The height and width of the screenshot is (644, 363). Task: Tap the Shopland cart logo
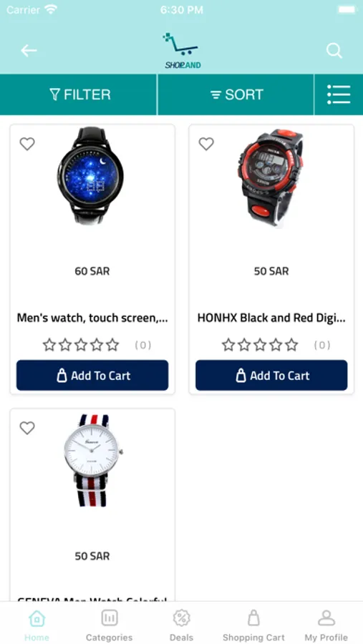tap(182, 51)
